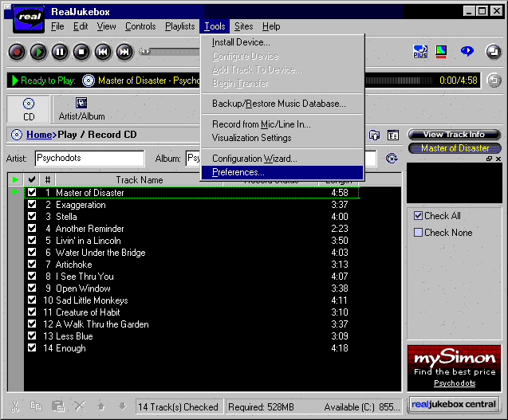This screenshot has width=508, height=420.
Task: Select the CD view tab
Action: click(x=29, y=109)
